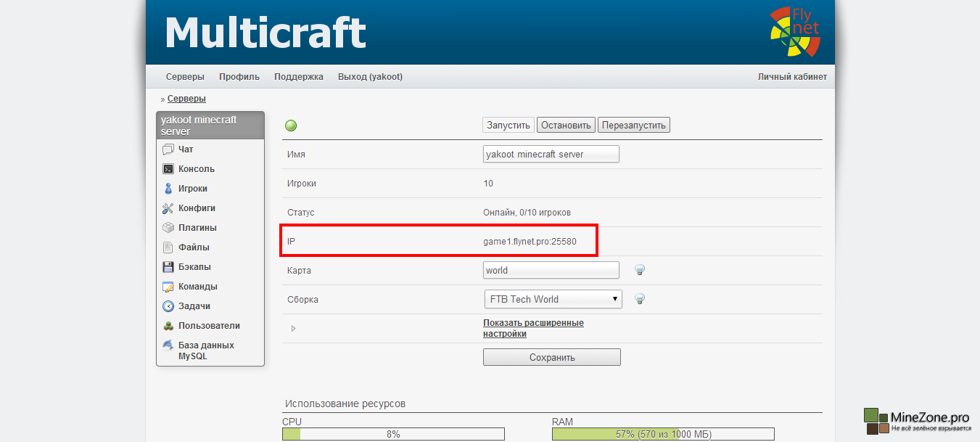Screen dimensions: 980x442
Task: Click the RAM usage progress bar
Action: point(663,434)
